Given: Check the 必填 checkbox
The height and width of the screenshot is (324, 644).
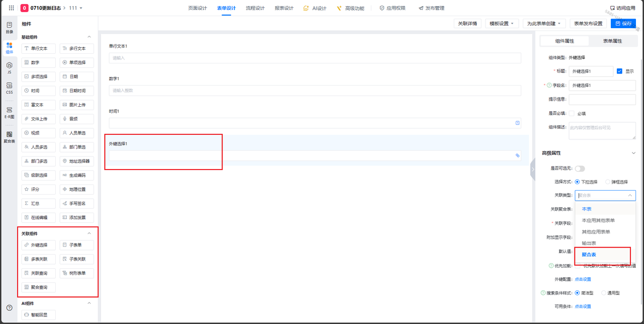Looking at the screenshot, I should tap(572, 114).
